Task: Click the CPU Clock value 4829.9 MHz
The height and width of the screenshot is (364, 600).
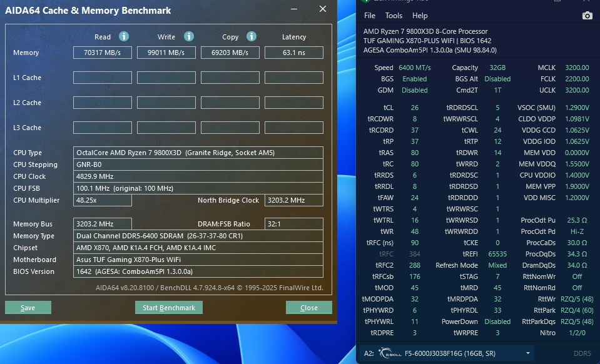Action: point(198,176)
